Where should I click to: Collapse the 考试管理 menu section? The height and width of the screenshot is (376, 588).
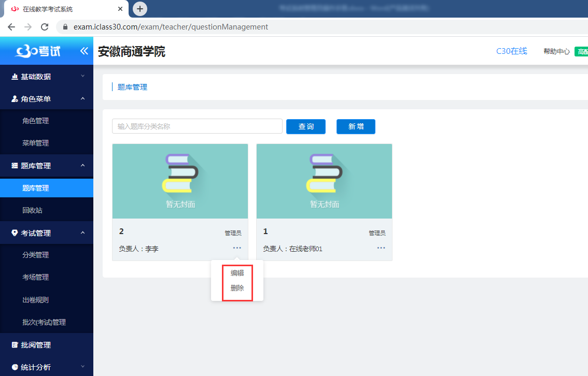(x=46, y=233)
